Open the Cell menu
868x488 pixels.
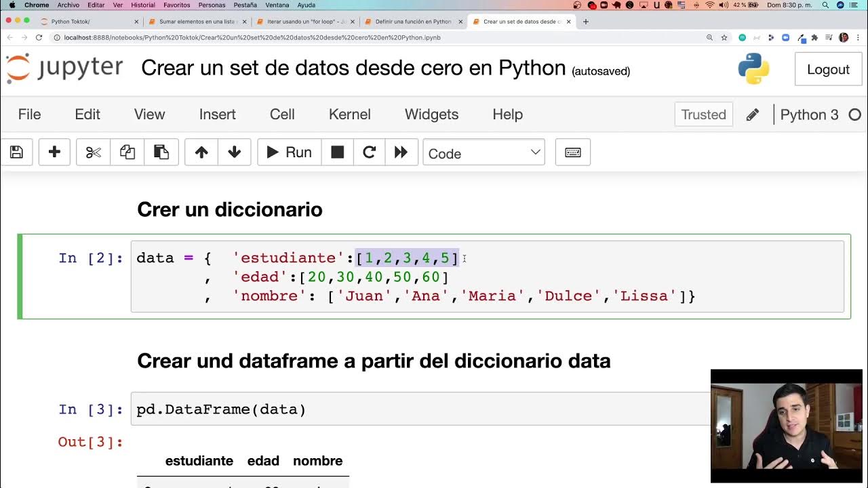(282, 115)
